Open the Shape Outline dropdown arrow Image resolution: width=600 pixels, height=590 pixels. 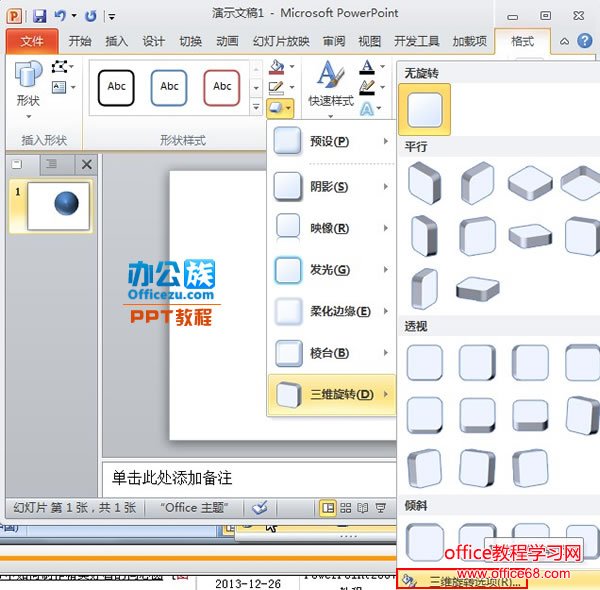click(x=292, y=88)
